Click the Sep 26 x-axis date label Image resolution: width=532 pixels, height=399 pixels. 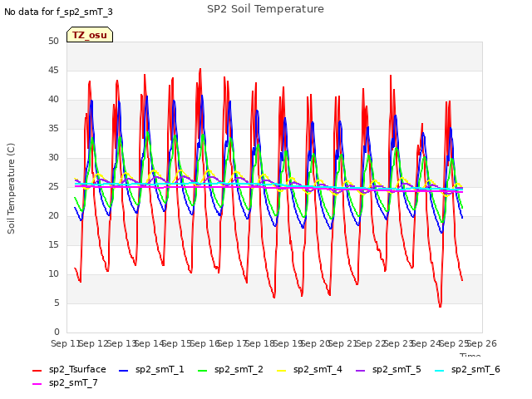click(482, 343)
